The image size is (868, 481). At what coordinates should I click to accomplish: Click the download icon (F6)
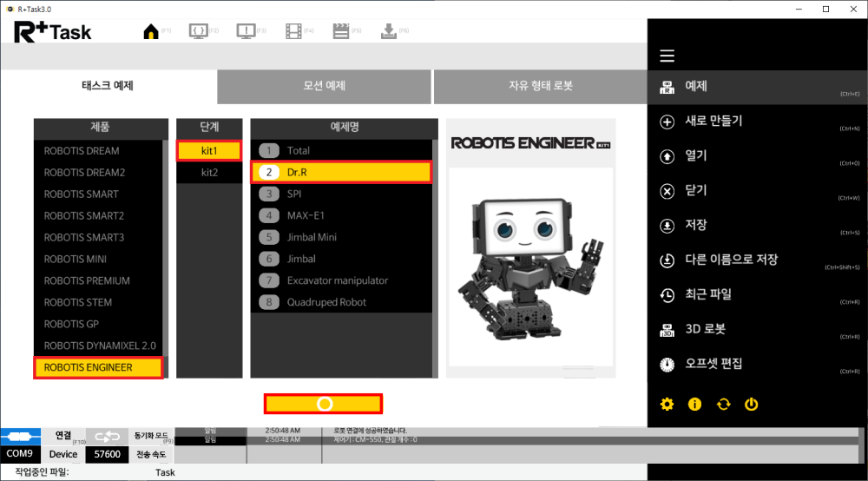(388, 32)
